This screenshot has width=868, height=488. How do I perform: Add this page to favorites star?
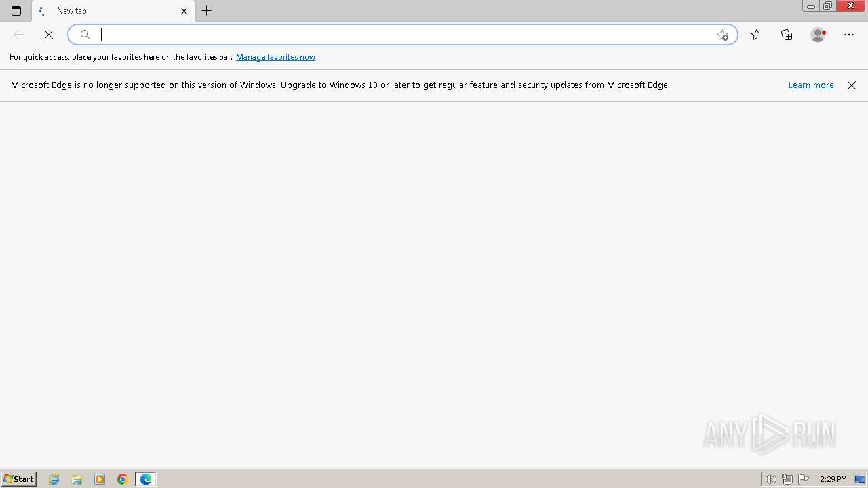722,35
